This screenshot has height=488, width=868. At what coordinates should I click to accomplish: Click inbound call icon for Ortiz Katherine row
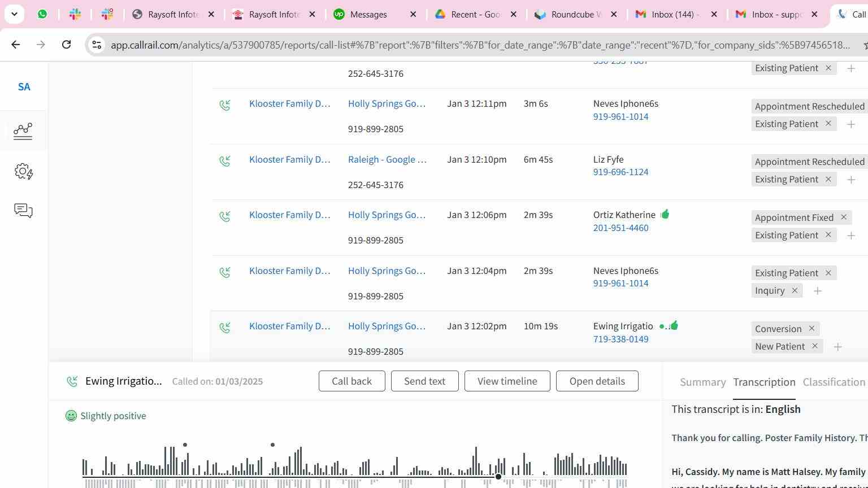coord(225,216)
